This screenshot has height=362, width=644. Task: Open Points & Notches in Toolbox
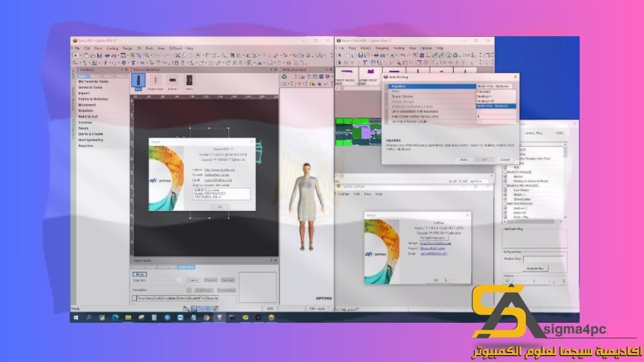93,99
